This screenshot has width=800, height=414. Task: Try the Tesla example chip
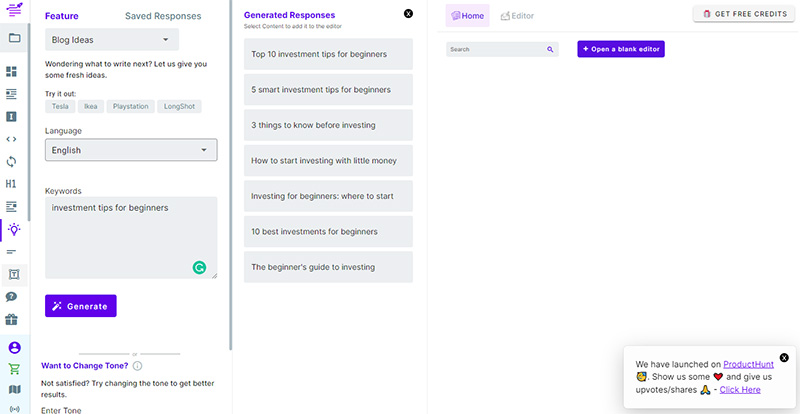click(x=60, y=106)
